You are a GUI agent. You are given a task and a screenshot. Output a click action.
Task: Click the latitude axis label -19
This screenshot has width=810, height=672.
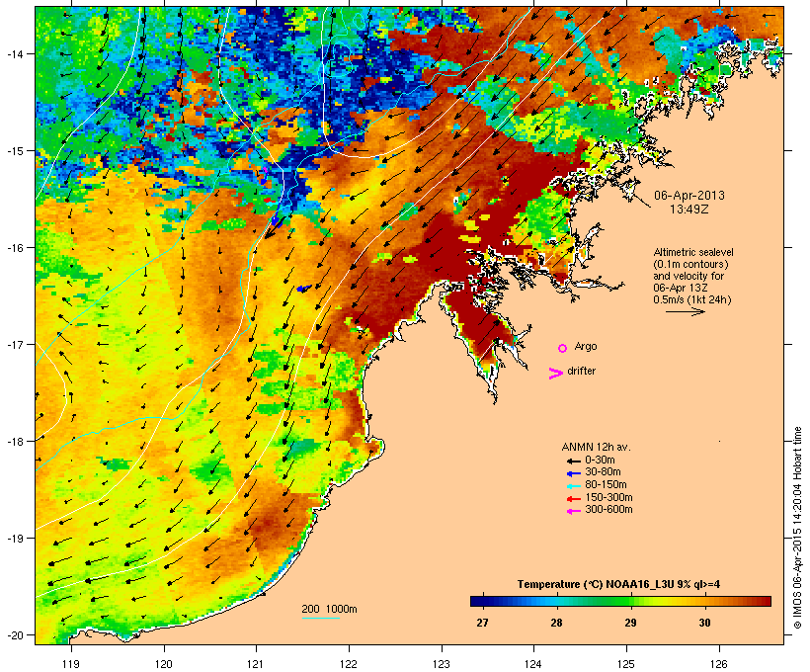(x=14, y=539)
